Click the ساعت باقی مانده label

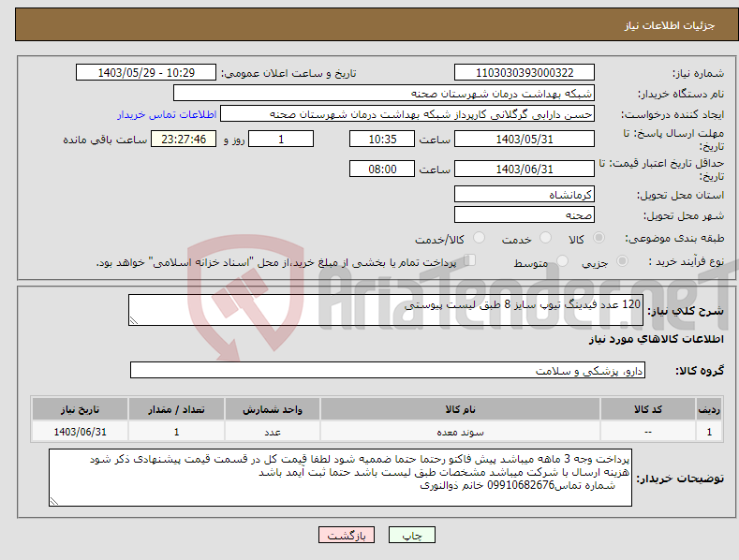tap(105, 140)
